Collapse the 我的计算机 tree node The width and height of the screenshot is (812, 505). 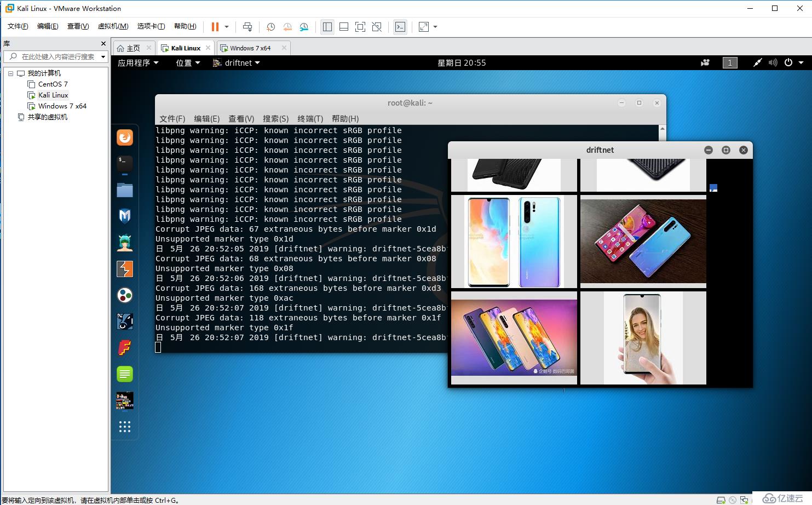(x=10, y=73)
